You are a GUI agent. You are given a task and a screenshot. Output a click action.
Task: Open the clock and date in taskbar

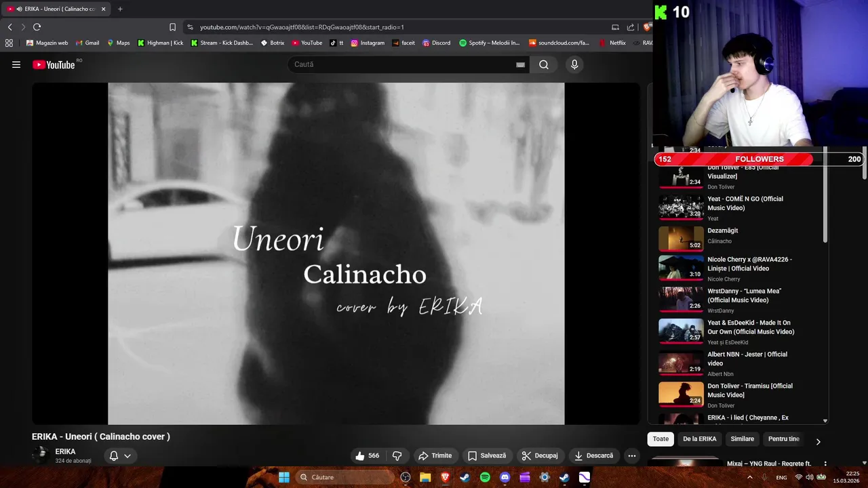coord(846,477)
